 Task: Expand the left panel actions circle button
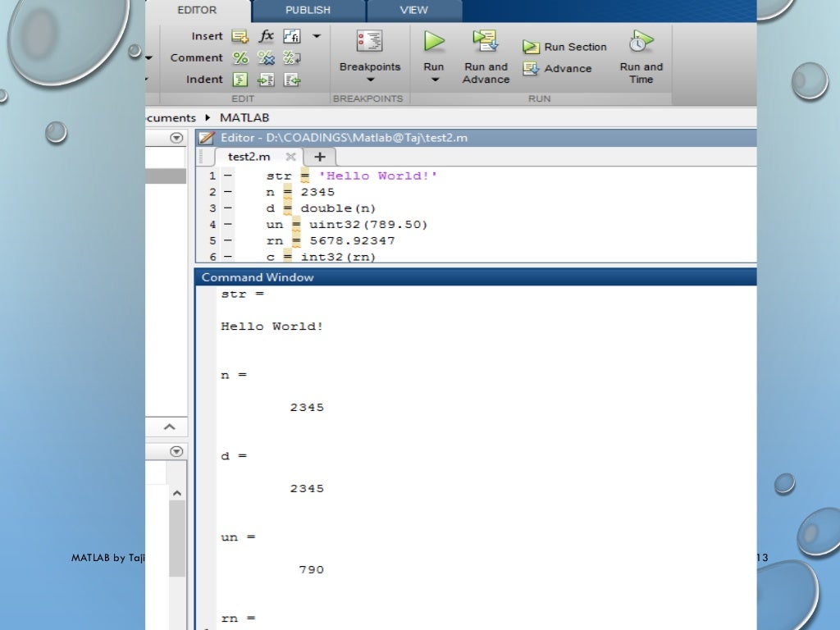point(176,138)
